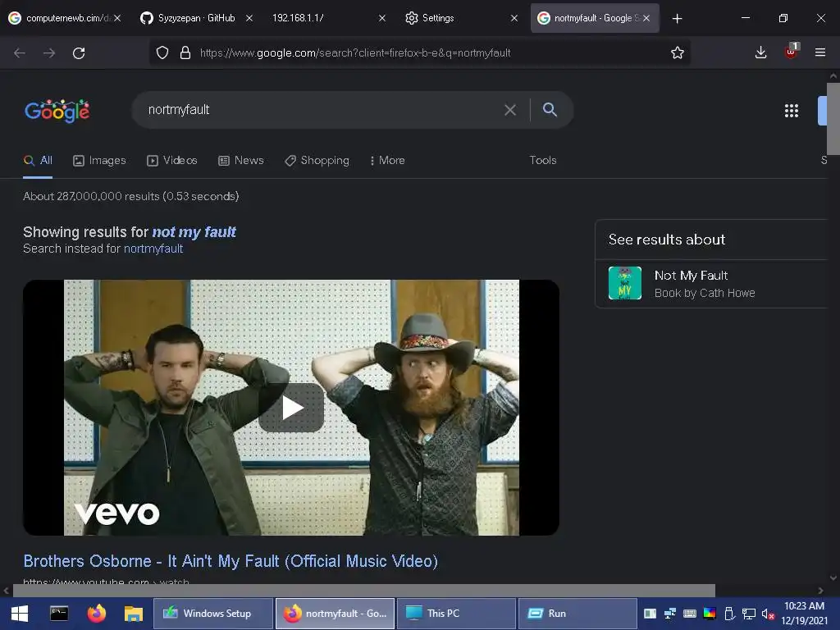Screen dimensions: 840x630
Task: Close the Syzyzepan GitHub tab
Action: click(x=249, y=18)
